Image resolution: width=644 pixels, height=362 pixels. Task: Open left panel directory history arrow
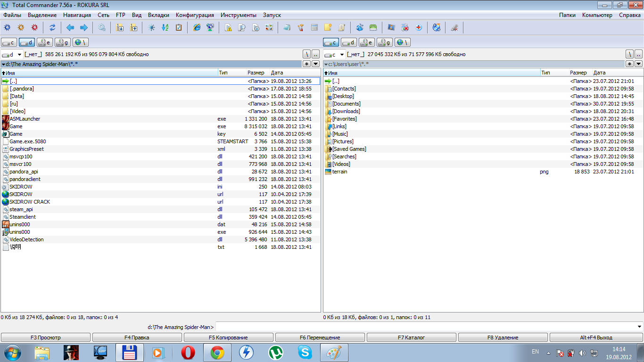click(316, 64)
